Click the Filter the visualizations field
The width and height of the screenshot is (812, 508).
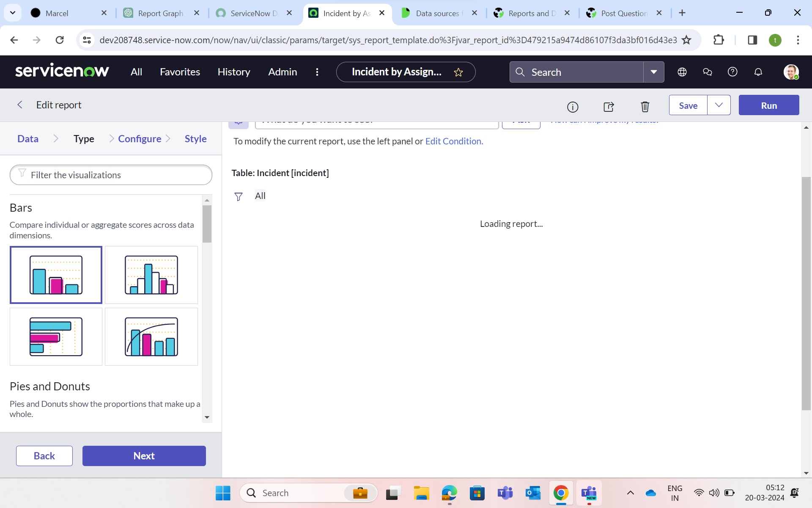[x=111, y=175]
